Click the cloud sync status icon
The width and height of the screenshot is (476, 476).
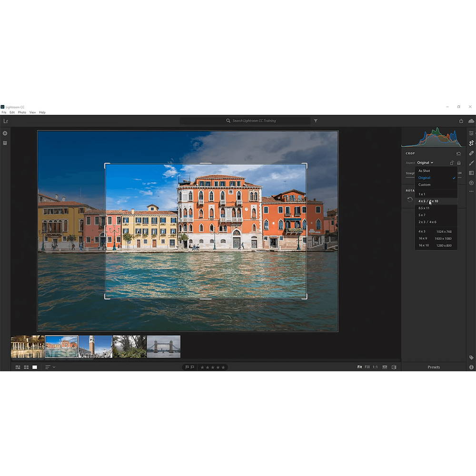(471, 121)
